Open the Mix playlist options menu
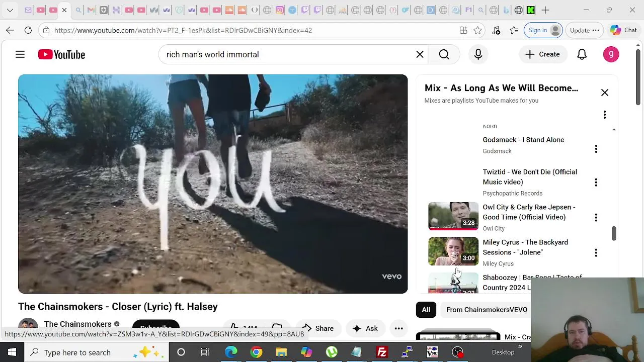Image resolution: width=644 pixels, height=362 pixels. (604, 115)
